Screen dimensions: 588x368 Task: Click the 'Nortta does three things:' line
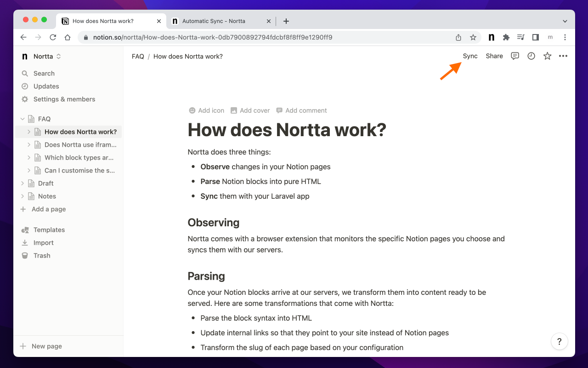click(229, 152)
